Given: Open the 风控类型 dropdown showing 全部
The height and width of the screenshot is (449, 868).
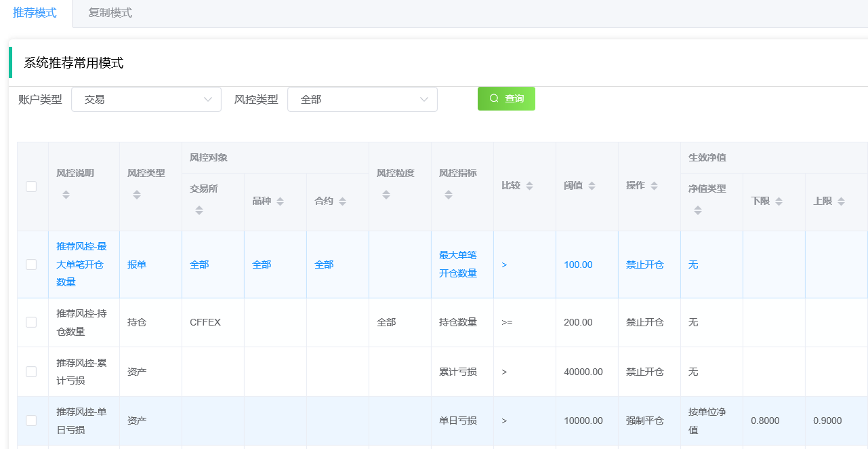Looking at the screenshot, I should [x=363, y=99].
